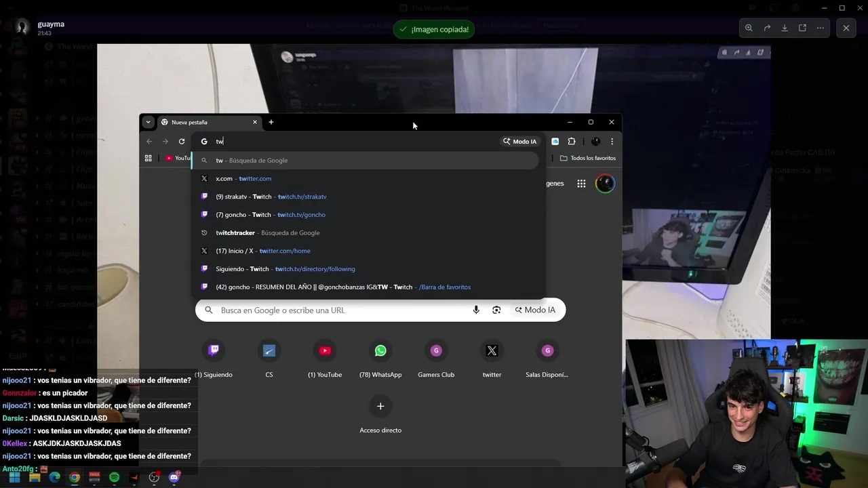
Task: Select the 'Siguiendo - Twitch' following suggestion
Action: 366,269
